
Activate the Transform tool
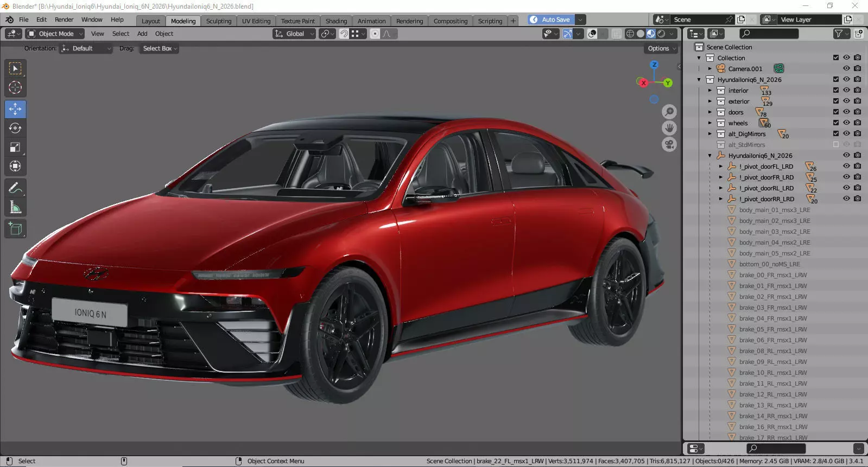pyautogui.click(x=15, y=166)
